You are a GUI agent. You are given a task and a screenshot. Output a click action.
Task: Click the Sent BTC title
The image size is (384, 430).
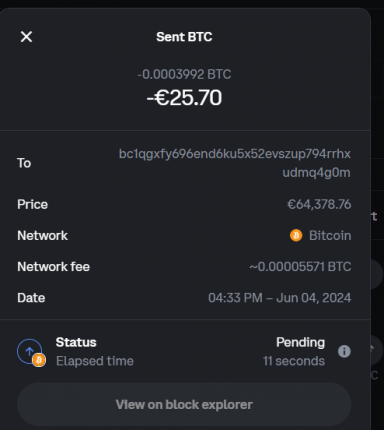click(x=184, y=37)
